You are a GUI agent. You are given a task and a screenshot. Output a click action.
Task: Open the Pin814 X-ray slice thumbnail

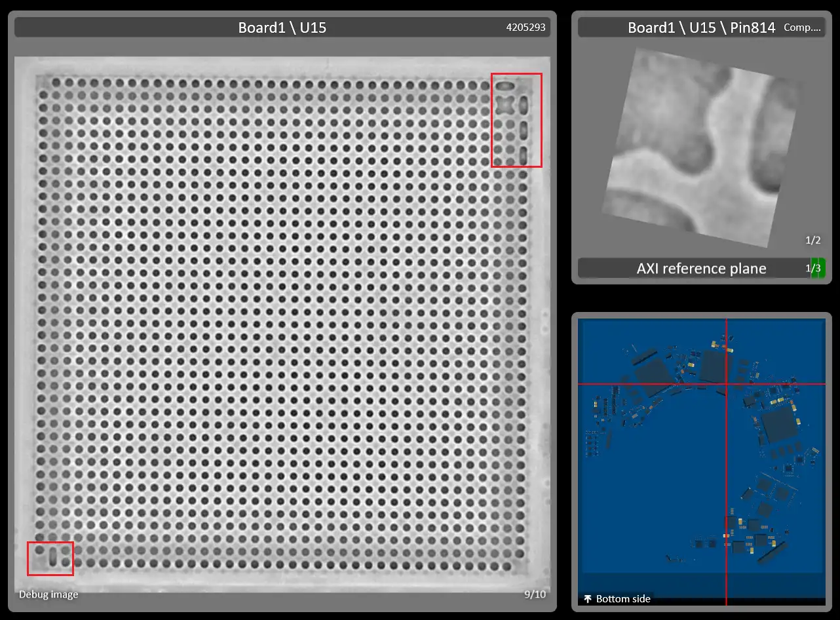point(701,147)
